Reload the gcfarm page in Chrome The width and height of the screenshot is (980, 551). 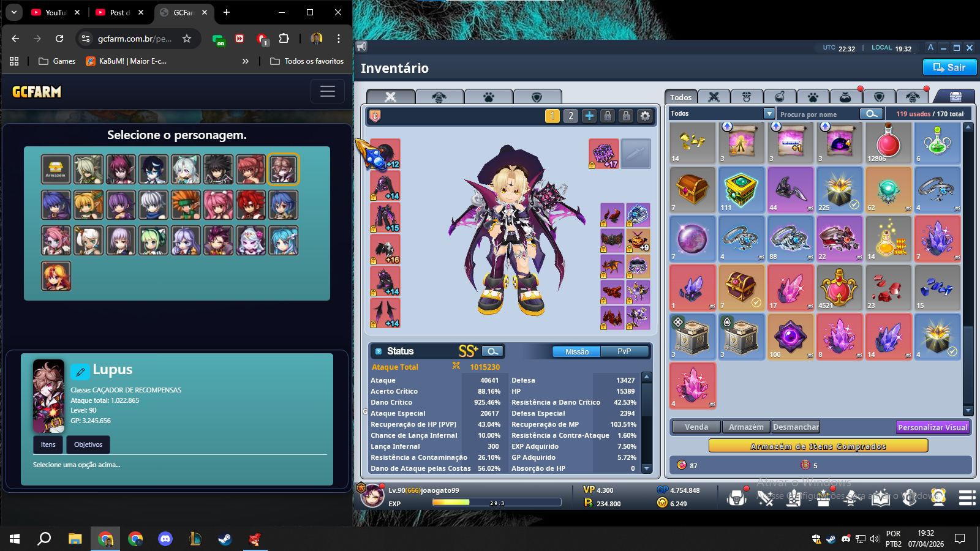pyautogui.click(x=59, y=39)
